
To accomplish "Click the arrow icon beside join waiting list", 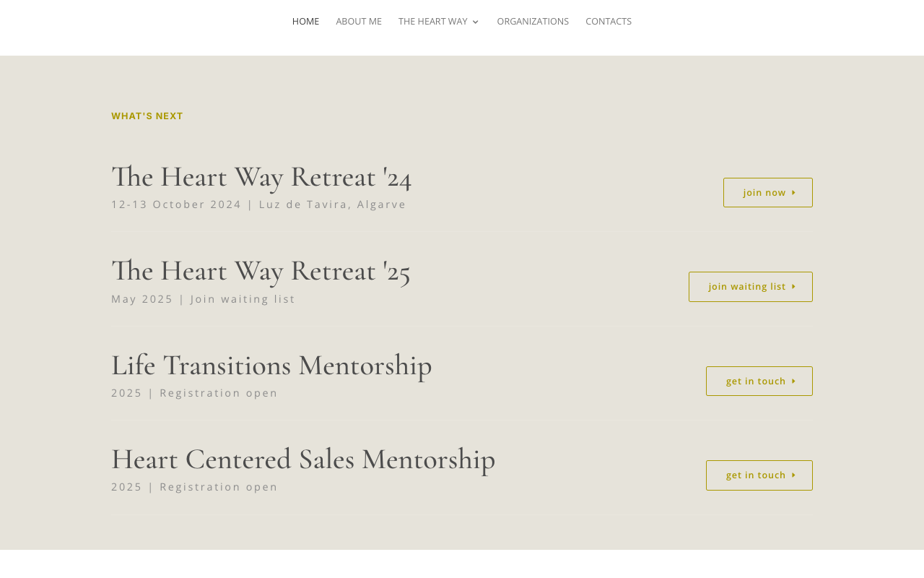I will [x=794, y=287].
